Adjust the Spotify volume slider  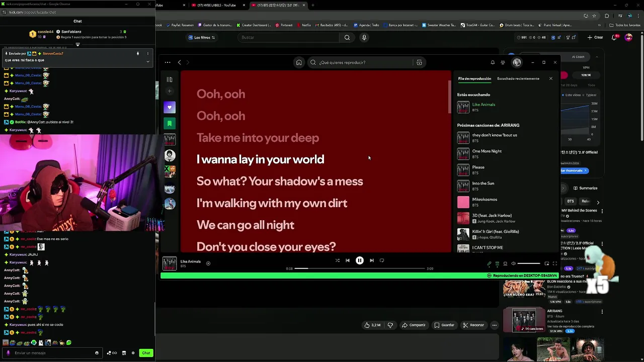point(529,263)
